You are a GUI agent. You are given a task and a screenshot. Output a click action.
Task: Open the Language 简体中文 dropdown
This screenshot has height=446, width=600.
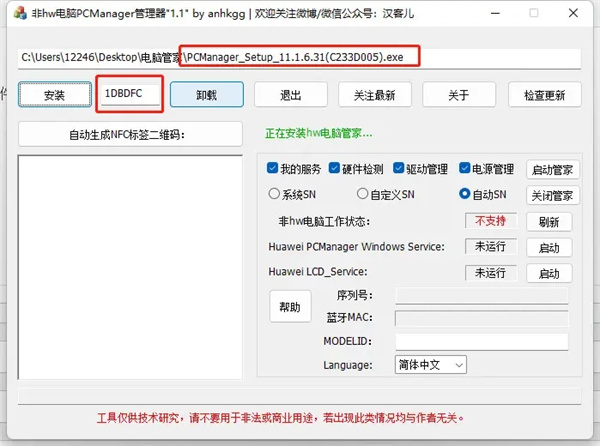(x=430, y=365)
